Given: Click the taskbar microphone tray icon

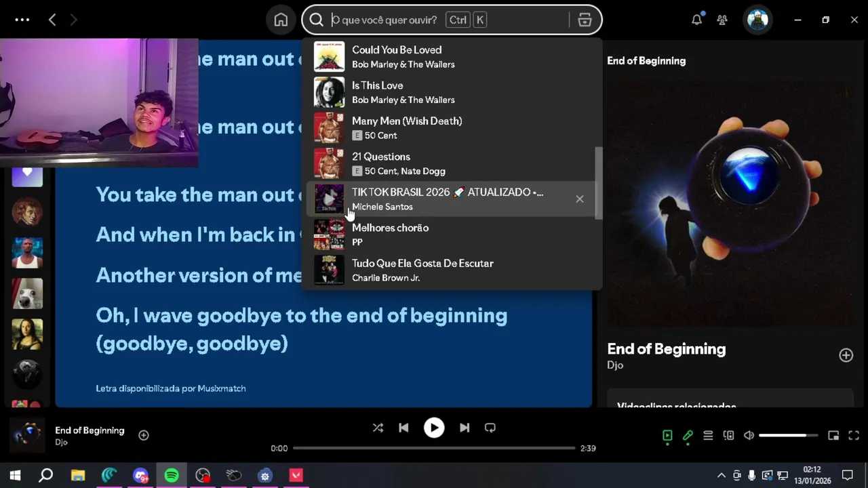Looking at the screenshot, I should click(x=751, y=475).
